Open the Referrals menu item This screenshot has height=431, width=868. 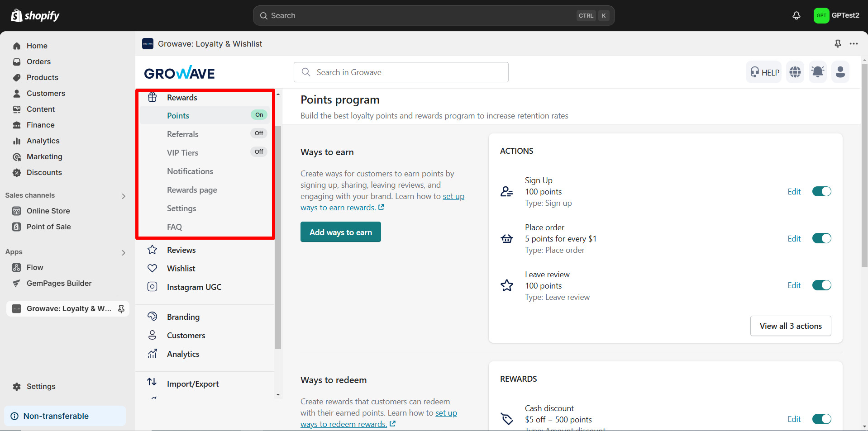coord(182,134)
